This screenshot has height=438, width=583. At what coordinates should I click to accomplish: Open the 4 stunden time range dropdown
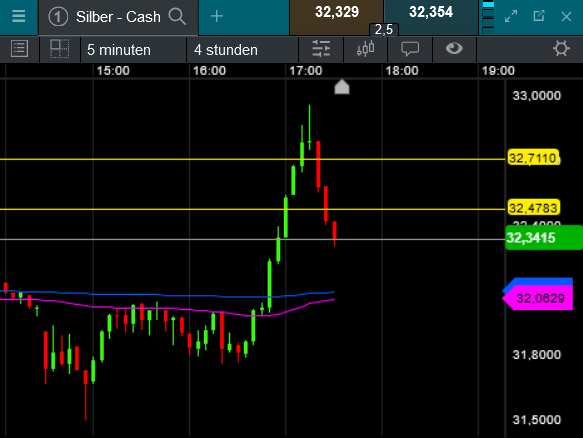coord(242,50)
